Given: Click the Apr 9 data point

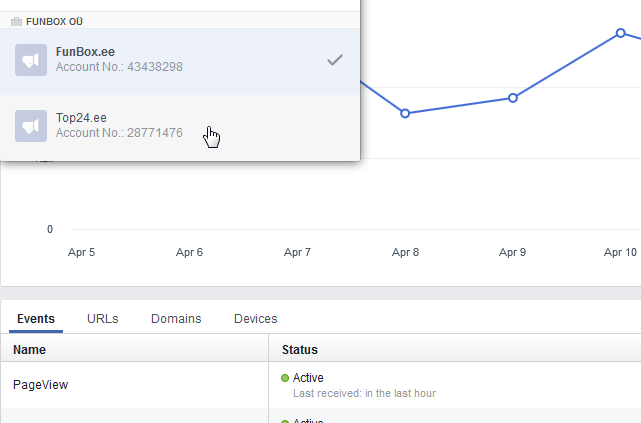Looking at the screenshot, I should [513, 98].
